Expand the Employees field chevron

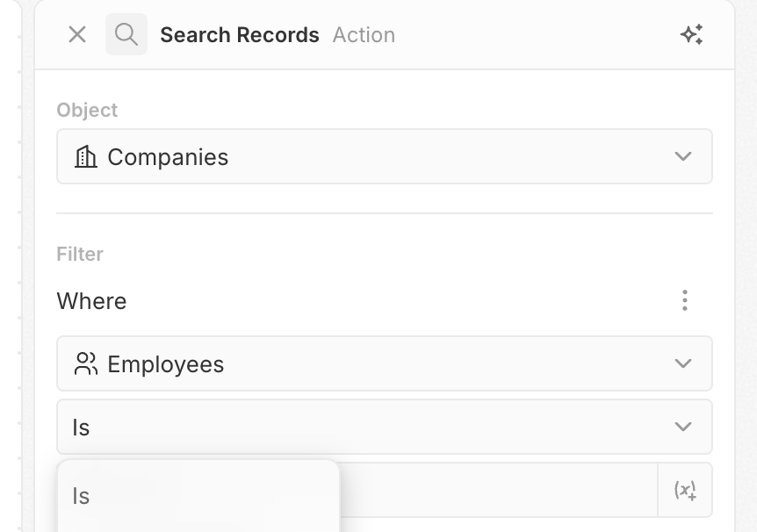click(x=683, y=364)
